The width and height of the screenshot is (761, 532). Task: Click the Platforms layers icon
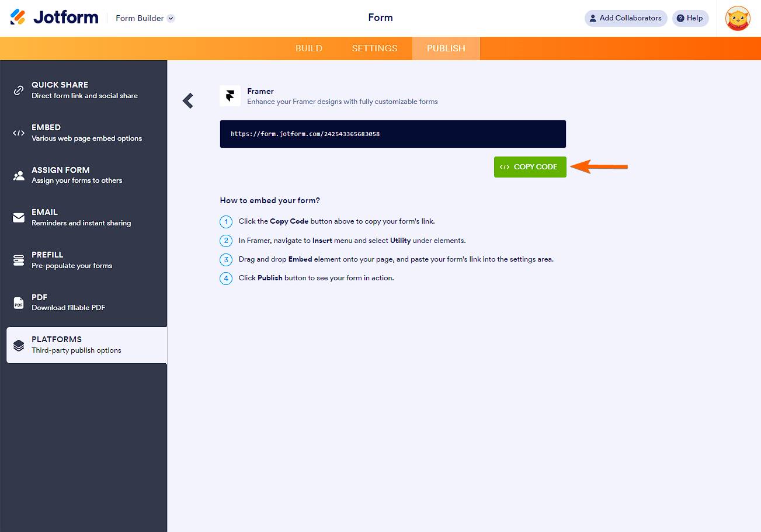pos(19,346)
